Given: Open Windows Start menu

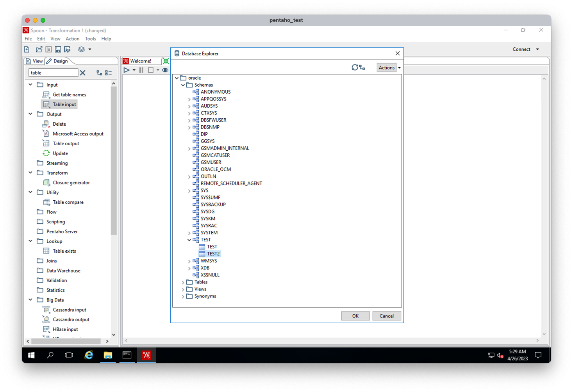Looking at the screenshot, I should click(32, 355).
